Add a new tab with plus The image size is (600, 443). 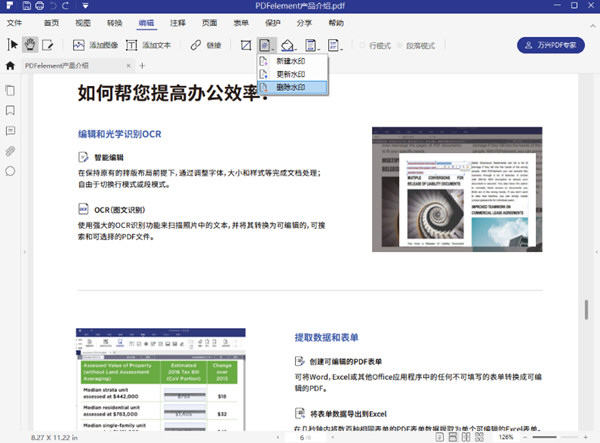click(142, 66)
